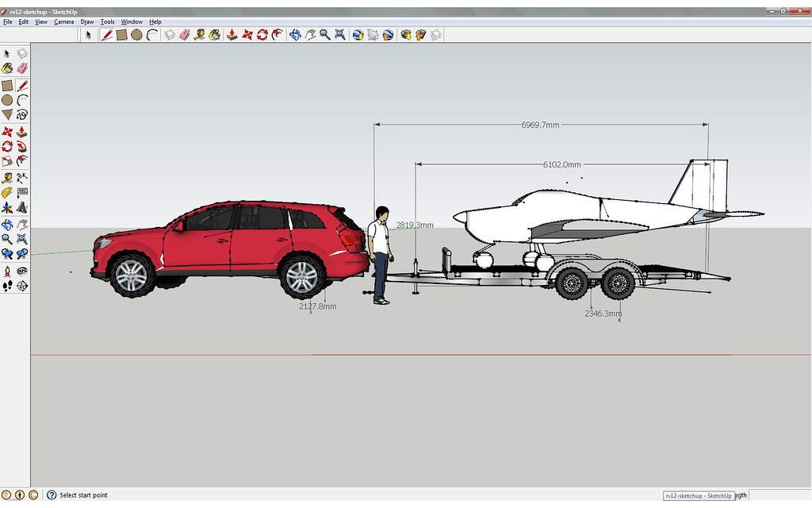Select Paint Bucket in the top toolbar
812x508 pixels.
pos(214,35)
